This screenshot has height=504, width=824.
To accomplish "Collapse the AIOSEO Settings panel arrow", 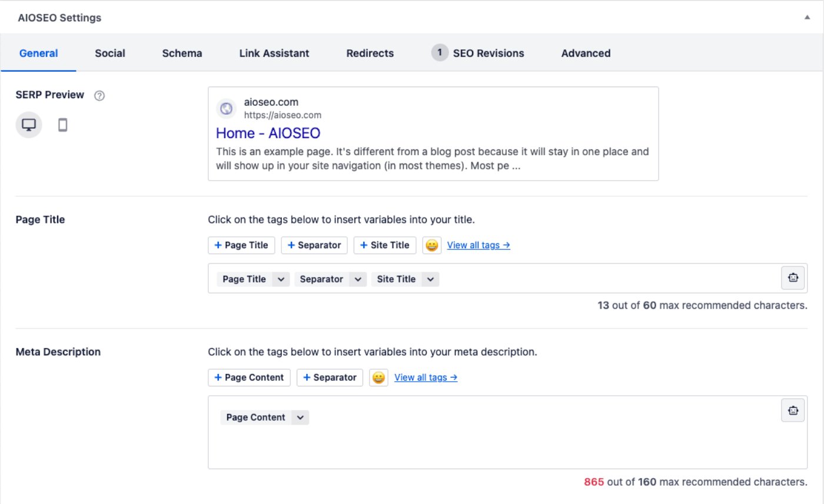I will click(x=807, y=18).
